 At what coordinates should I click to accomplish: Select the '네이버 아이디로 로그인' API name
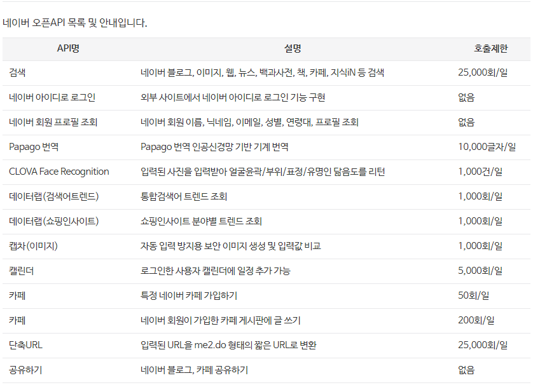(x=52, y=97)
